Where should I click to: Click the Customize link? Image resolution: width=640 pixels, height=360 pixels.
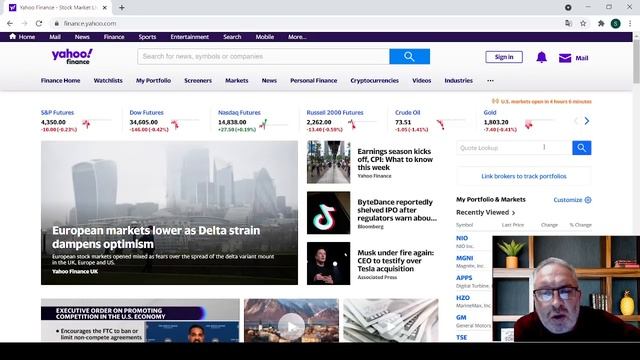click(x=568, y=200)
